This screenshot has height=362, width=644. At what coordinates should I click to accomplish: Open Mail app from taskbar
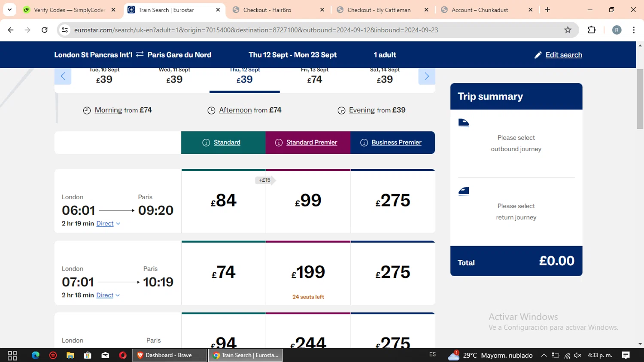pos(105,355)
